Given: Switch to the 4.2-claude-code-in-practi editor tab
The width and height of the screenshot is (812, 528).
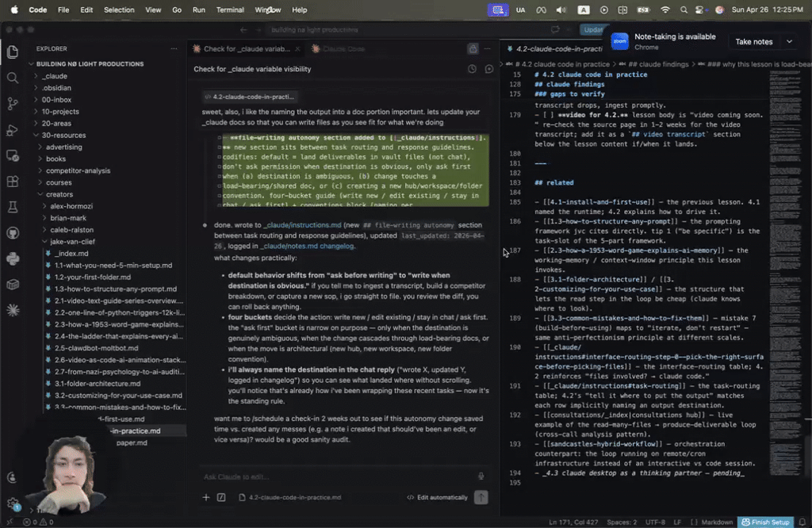Looking at the screenshot, I should point(554,48).
